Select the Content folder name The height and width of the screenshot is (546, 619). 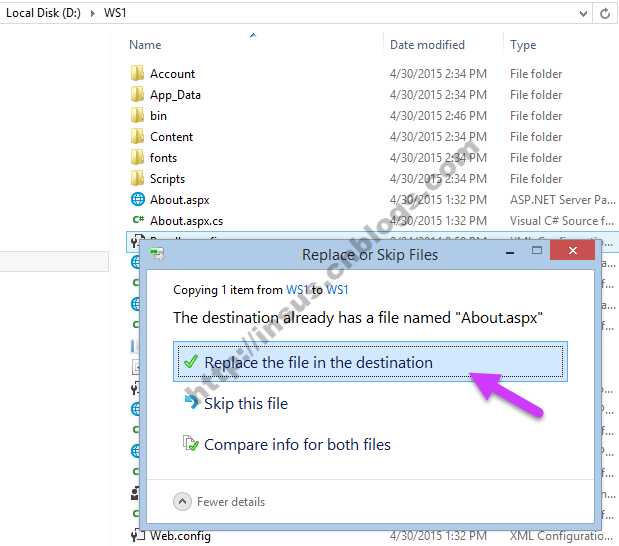(x=171, y=137)
